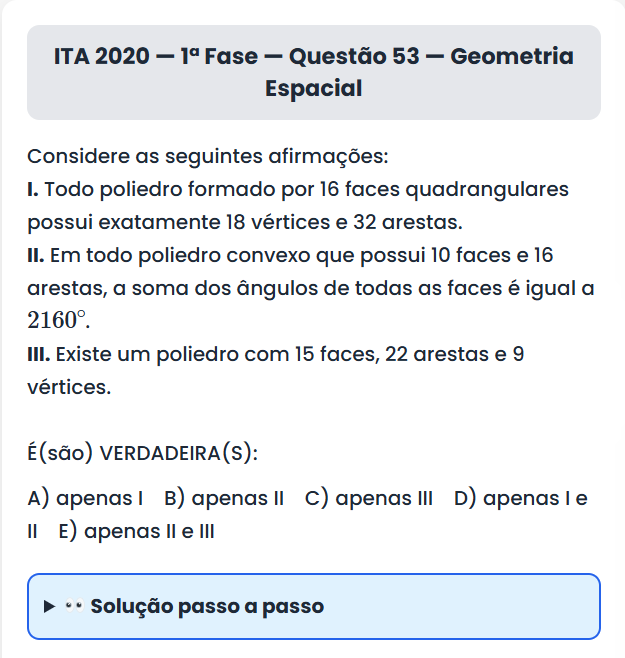Click "Considere as seguintes afirmações:" intro line
The width and height of the screenshot is (625, 658).
click(207, 157)
